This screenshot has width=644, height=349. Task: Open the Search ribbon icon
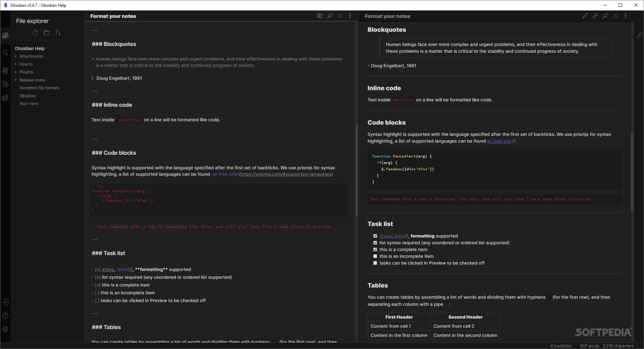5,52
